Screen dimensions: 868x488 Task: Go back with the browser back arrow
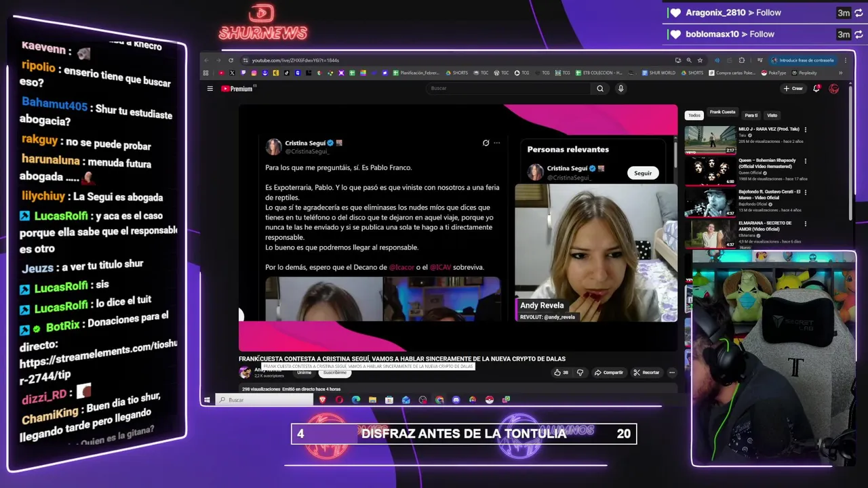pos(207,60)
